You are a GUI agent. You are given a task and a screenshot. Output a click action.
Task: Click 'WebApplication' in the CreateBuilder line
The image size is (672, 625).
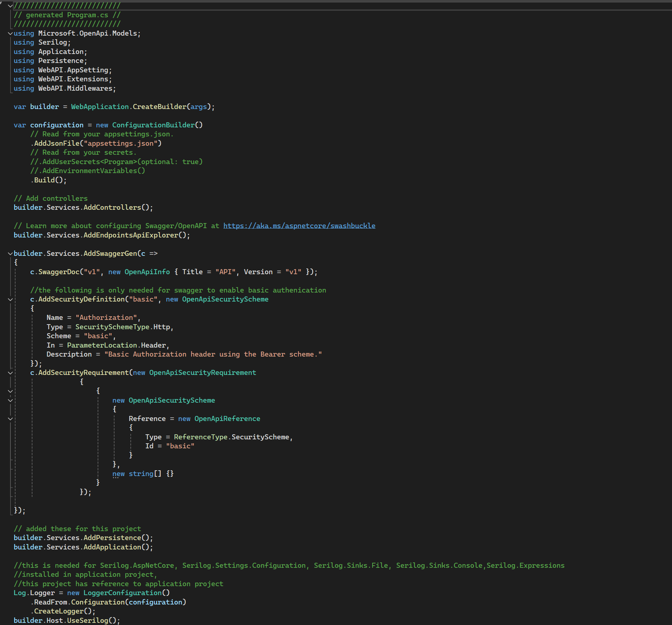pyautogui.click(x=100, y=107)
